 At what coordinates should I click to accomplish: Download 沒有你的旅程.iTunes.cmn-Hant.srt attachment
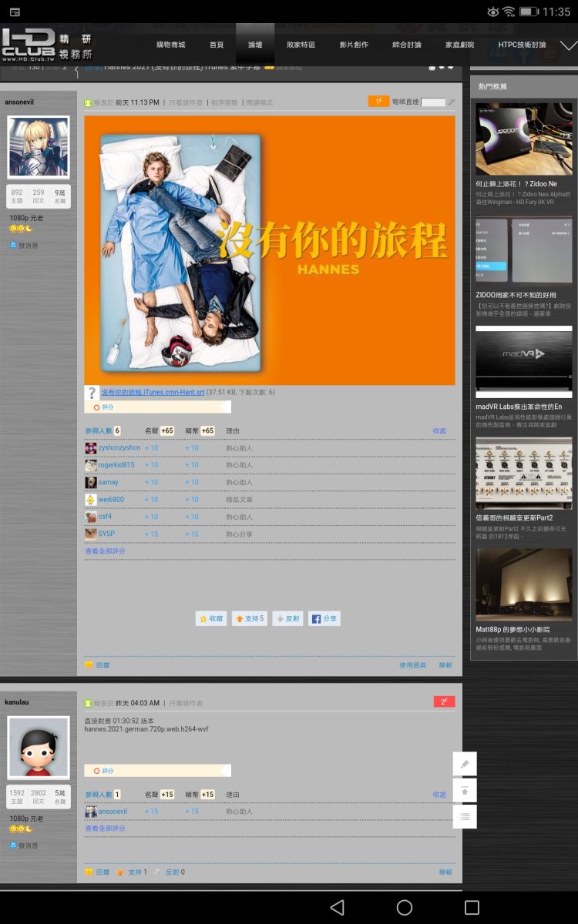pos(153,393)
